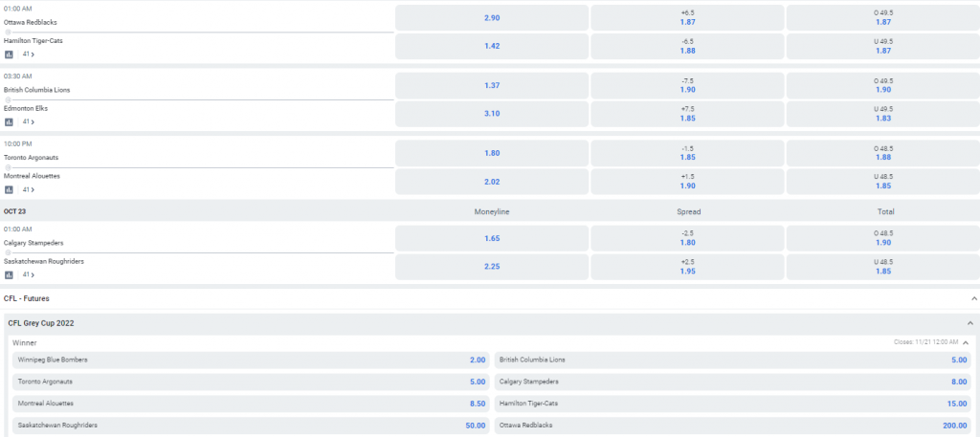Screen dimensions: 980x437
Task: Open Ottawa Redblacks team name link
Action: pyautogui.click(x=30, y=23)
